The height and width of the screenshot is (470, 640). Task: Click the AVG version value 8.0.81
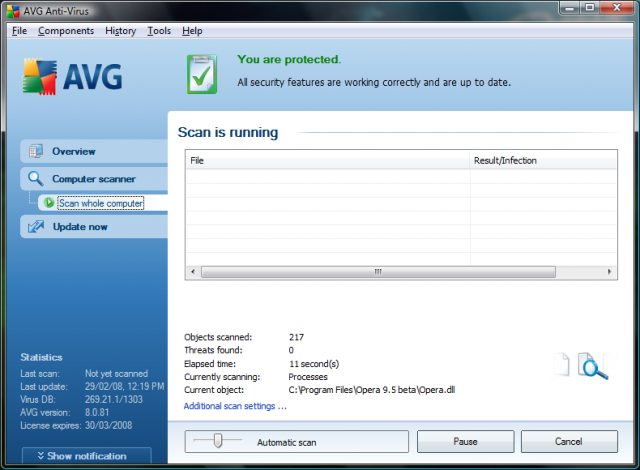(x=97, y=412)
